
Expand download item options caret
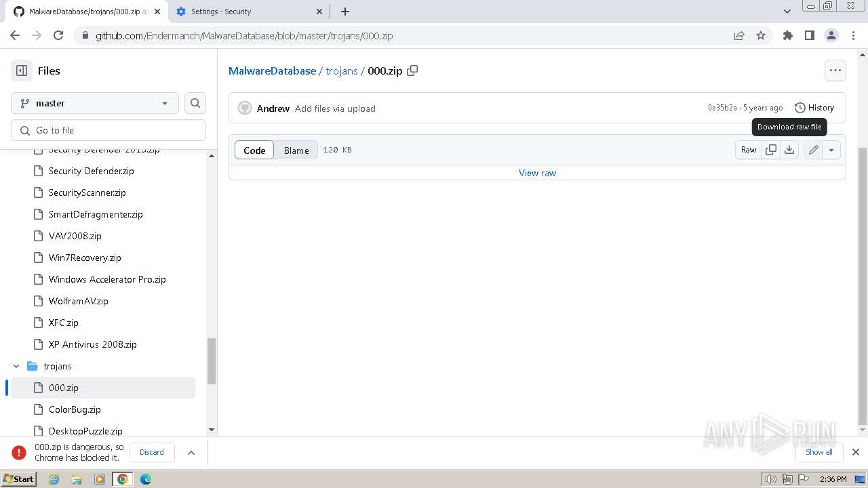(191, 452)
